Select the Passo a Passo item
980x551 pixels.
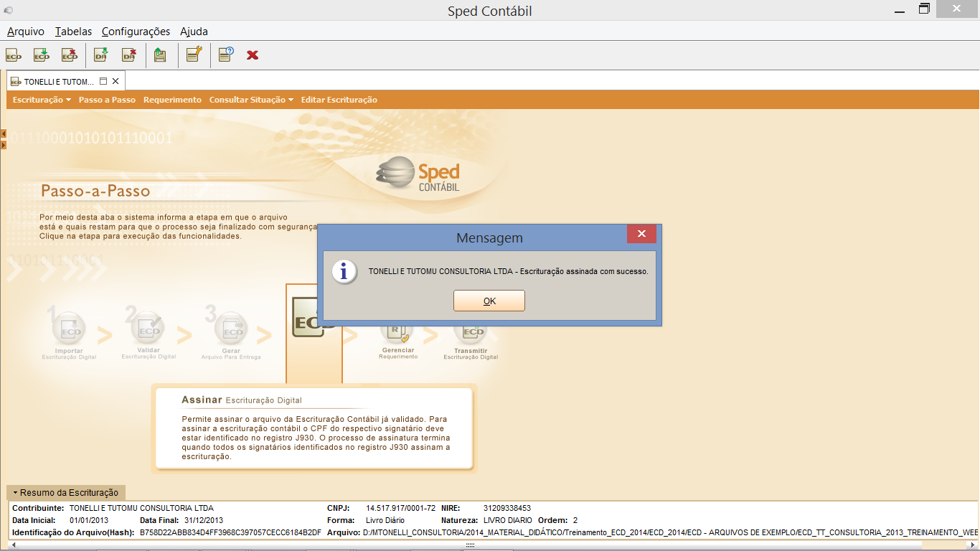pyautogui.click(x=107, y=100)
